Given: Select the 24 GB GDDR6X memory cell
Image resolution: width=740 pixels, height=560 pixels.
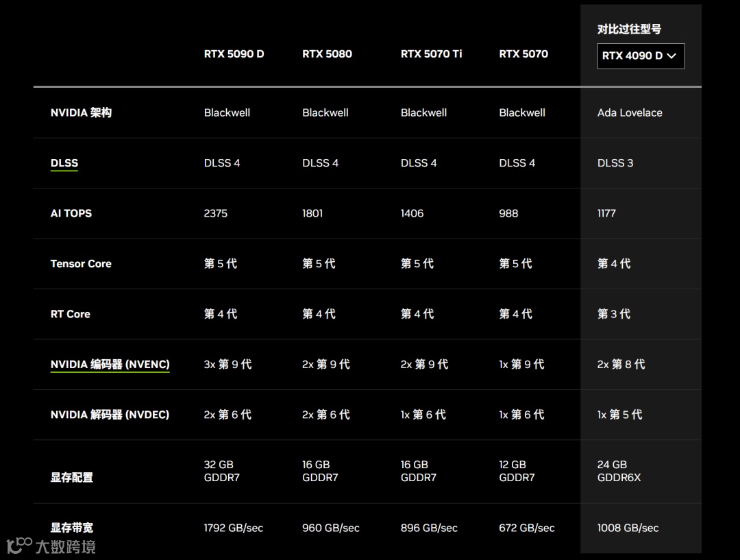Looking at the screenshot, I should click(x=619, y=471).
